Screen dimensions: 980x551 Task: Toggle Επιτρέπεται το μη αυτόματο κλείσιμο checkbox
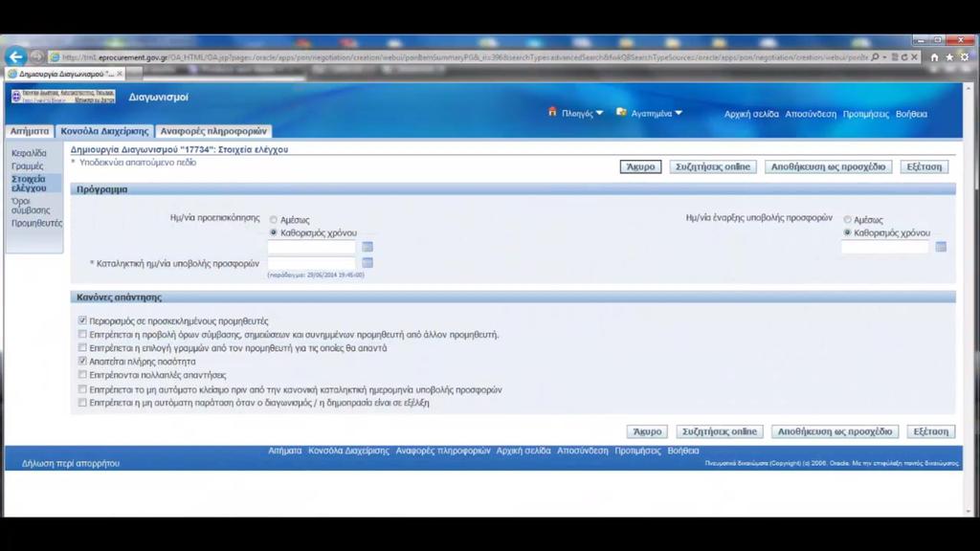pos(82,389)
